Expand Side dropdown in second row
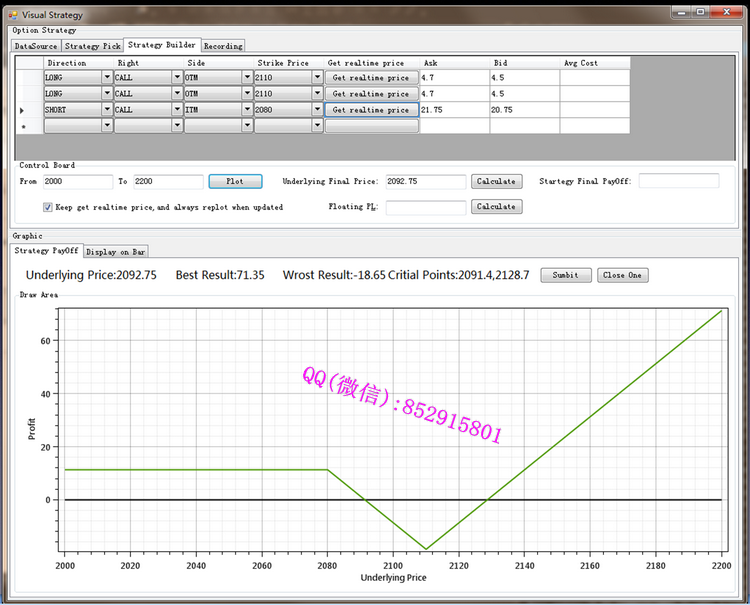Screen dimensions: 750x605 247,93
